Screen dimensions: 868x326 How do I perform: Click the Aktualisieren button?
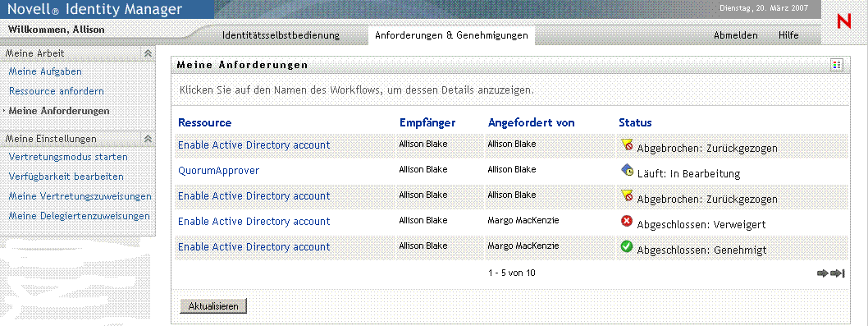[x=213, y=306]
